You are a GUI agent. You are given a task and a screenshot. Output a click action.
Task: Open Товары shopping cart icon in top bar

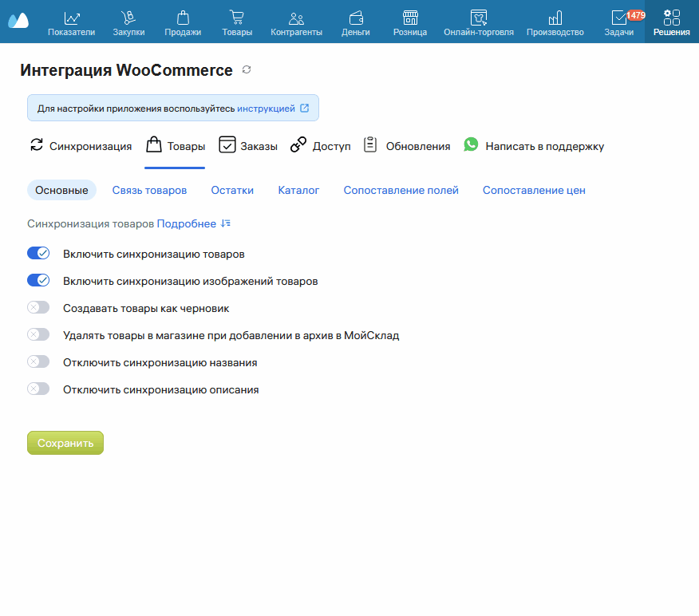[237, 18]
